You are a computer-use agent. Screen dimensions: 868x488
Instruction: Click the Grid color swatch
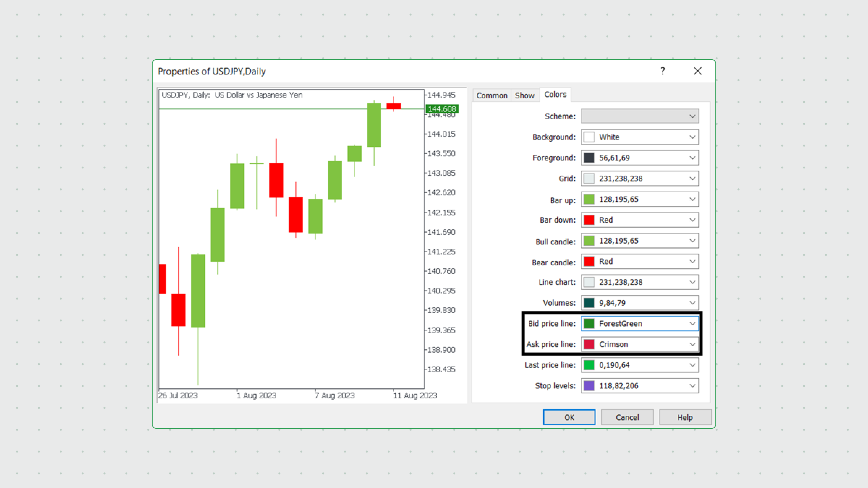click(x=589, y=179)
